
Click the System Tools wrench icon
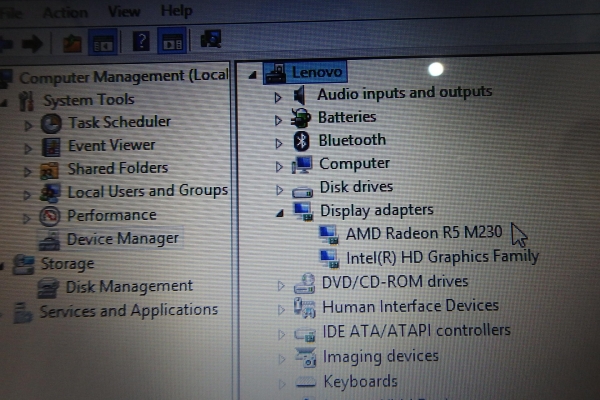26,101
